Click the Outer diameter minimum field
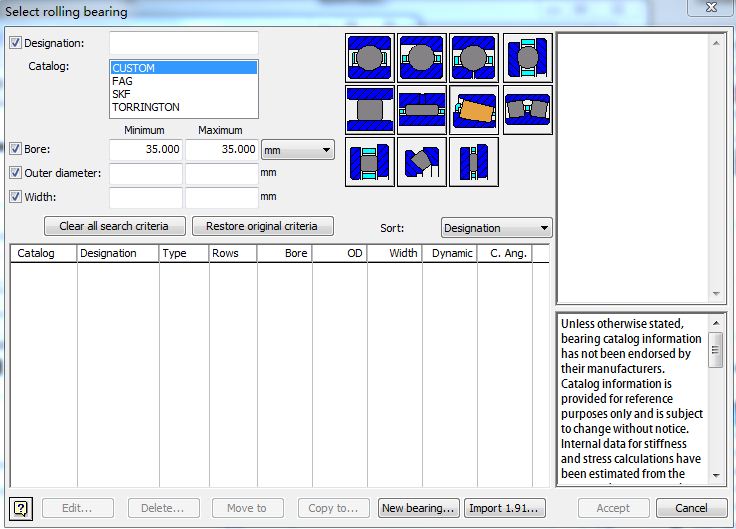Image resolution: width=736 pixels, height=529 pixels. [146, 174]
